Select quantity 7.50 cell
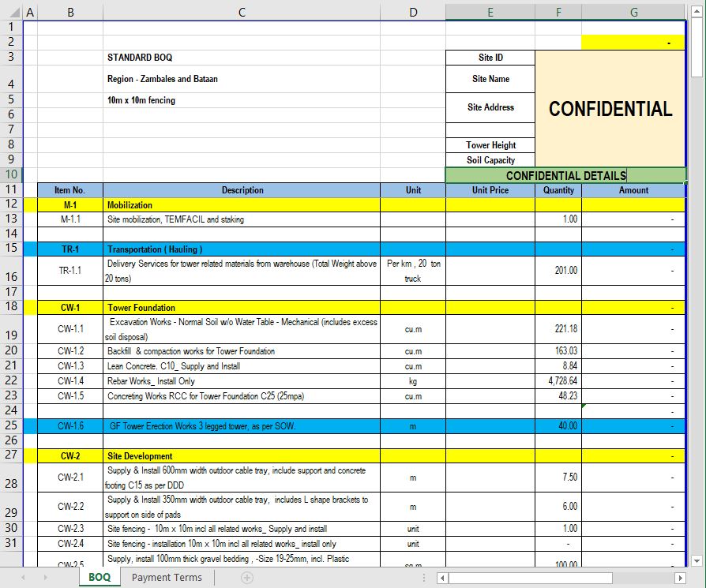The width and height of the screenshot is (706, 588). pos(558,478)
